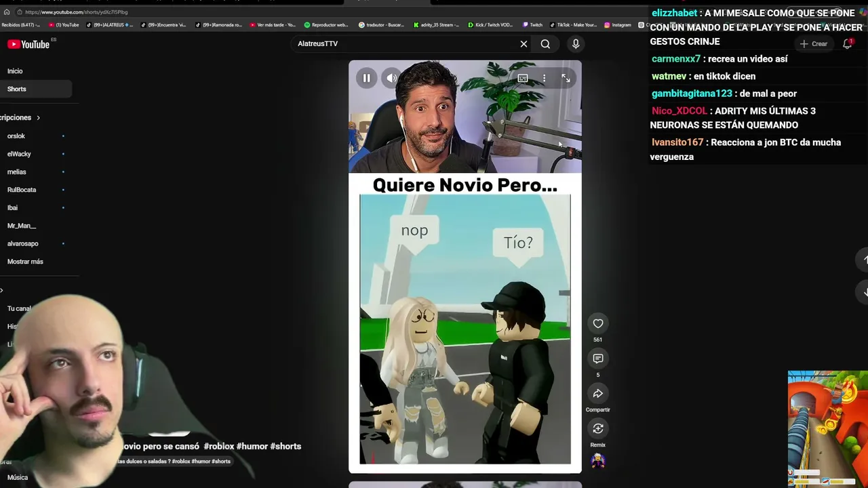Click the #roblox hashtag in Short title
This screenshot has width=868, height=488.
(218, 447)
